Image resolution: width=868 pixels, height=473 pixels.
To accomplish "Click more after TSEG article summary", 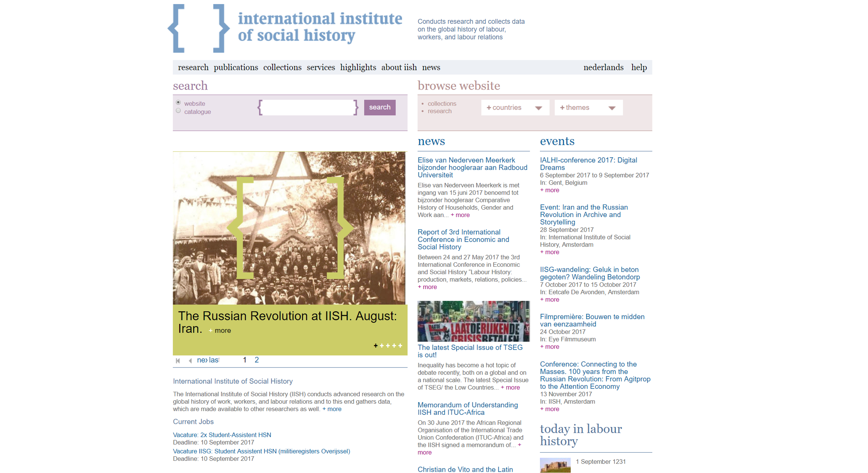I will (x=510, y=387).
